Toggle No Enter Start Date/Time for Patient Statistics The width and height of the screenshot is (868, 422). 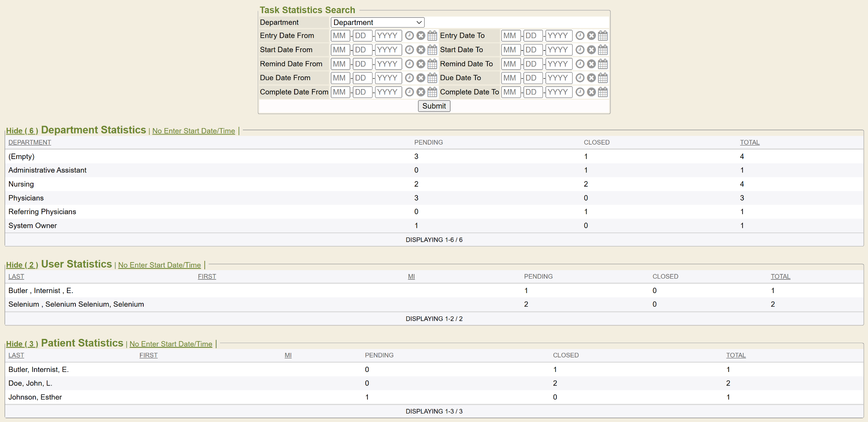click(x=171, y=344)
